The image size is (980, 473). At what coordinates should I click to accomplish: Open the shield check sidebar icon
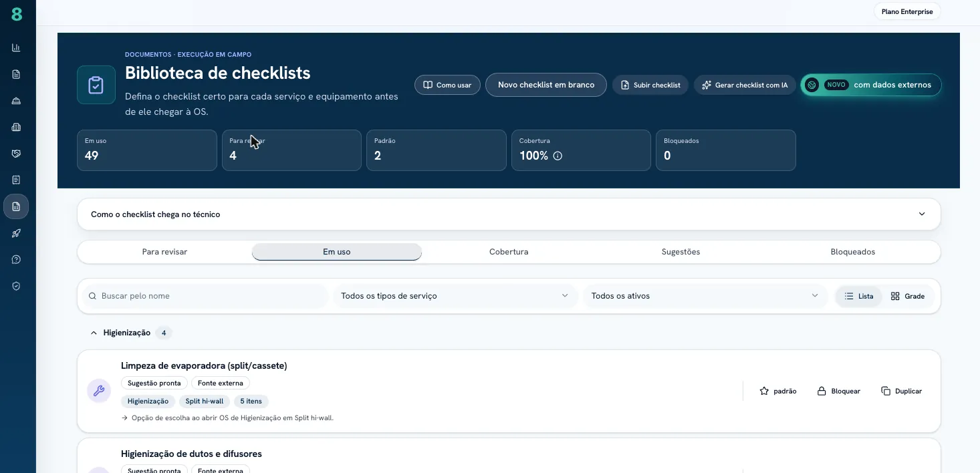[16, 286]
